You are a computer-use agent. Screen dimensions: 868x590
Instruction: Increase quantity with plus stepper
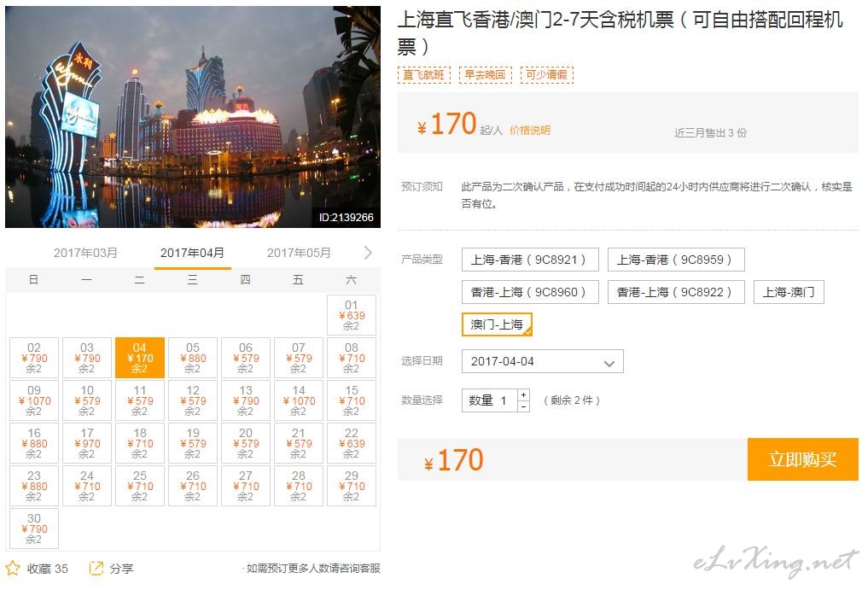point(524,394)
